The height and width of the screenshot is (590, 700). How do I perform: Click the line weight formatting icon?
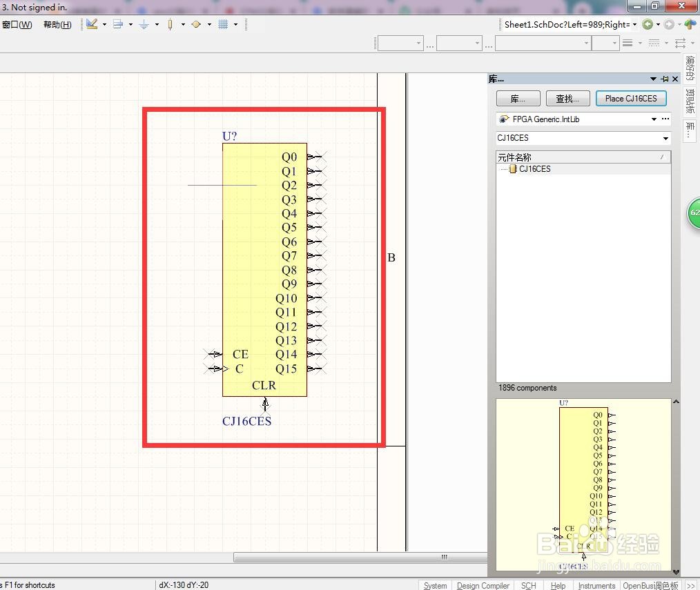tap(628, 43)
